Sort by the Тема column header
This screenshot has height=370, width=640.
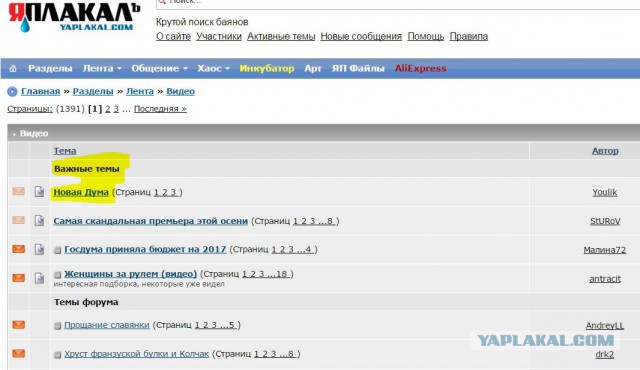(65, 151)
